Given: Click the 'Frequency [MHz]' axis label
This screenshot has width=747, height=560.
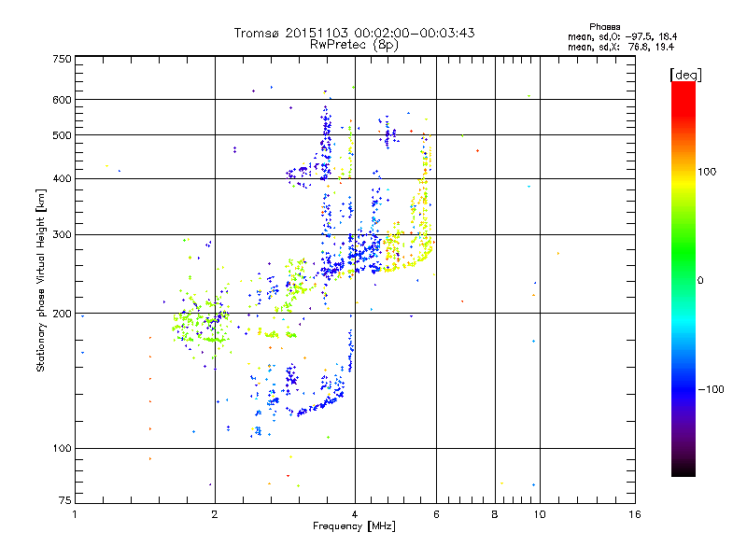Looking at the screenshot, I should pyautogui.click(x=354, y=526).
